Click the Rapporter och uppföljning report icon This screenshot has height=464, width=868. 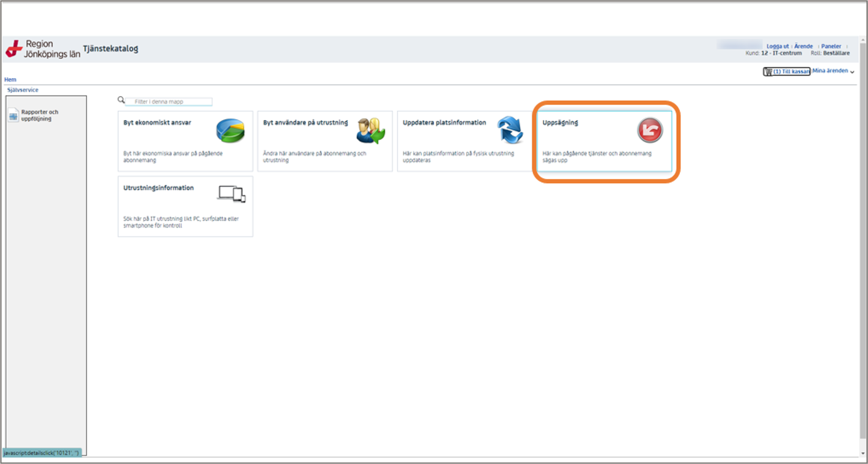[x=13, y=116]
